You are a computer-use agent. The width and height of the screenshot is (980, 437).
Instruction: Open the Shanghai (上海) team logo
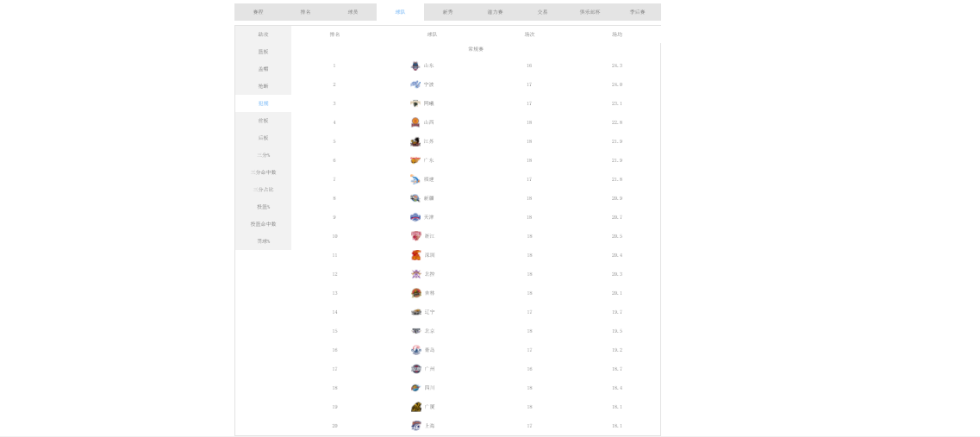point(416,426)
